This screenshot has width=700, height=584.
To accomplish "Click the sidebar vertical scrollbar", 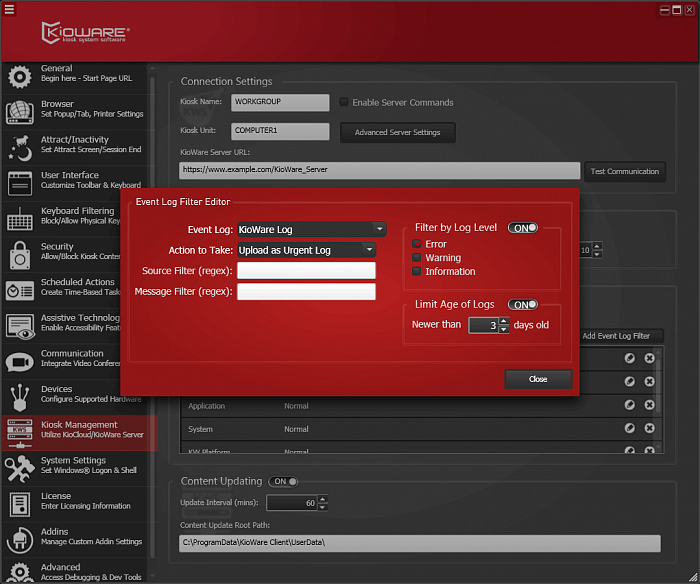I will pos(152,319).
